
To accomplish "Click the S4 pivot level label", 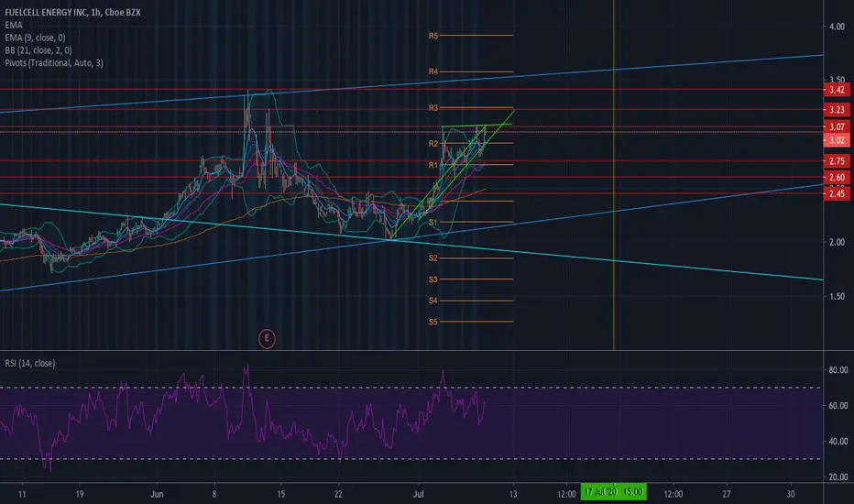I will (433, 301).
